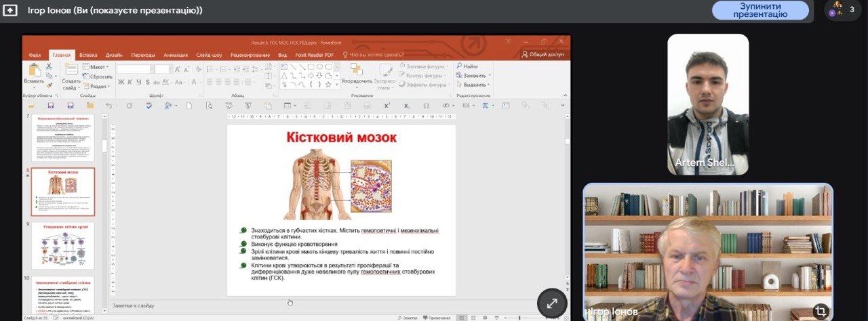868x321 pixels.
Task: Select the Утворення клітин крові slide thumbnail
Action: (x=63, y=245)
